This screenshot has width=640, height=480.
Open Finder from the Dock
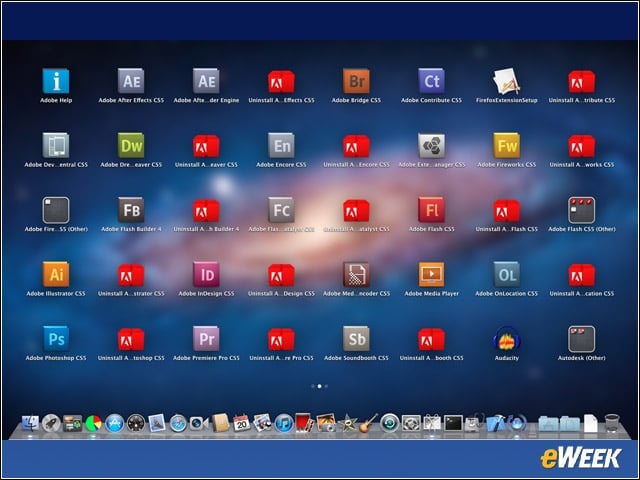point(30,424)
